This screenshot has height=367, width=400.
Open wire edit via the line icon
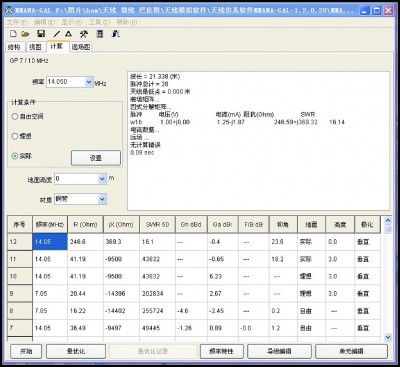pos(57,34)
